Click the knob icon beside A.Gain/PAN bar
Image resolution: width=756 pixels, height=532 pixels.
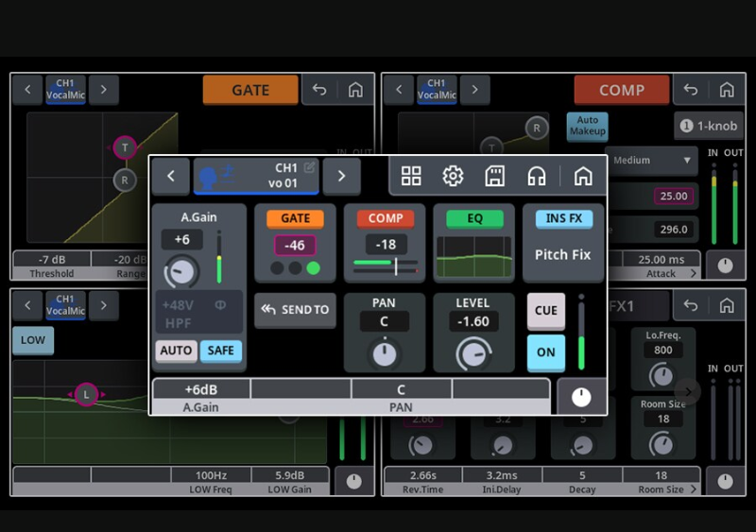point(581,397)
